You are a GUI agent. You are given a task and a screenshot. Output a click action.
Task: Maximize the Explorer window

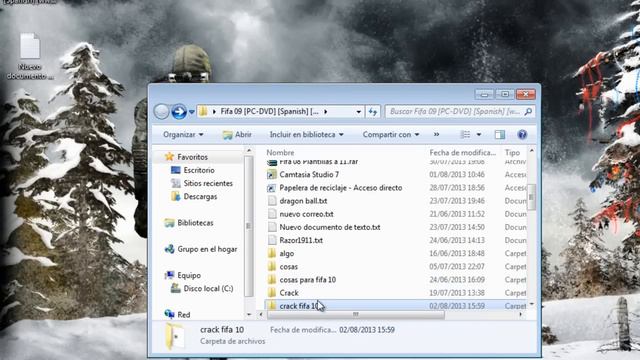(x=505, y=94)
